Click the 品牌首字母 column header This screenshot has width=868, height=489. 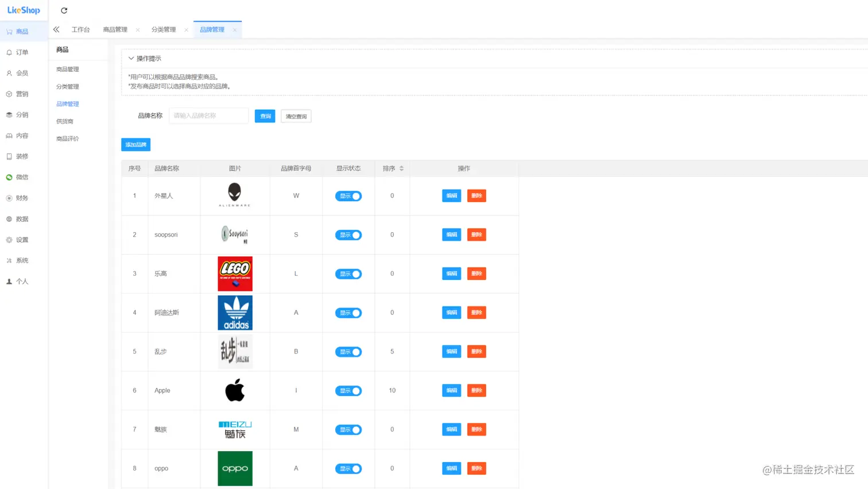[296, 168]
